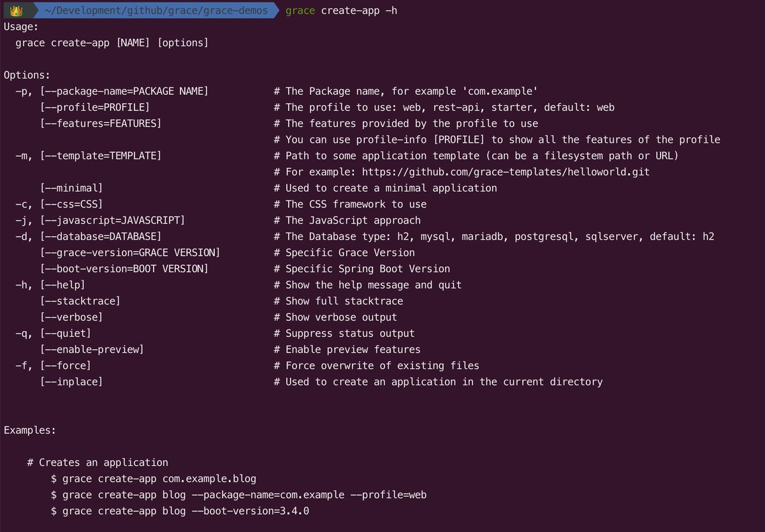The image size is (765, 532).
Task: Click the --css=CSS option
Action: [71, 204]
